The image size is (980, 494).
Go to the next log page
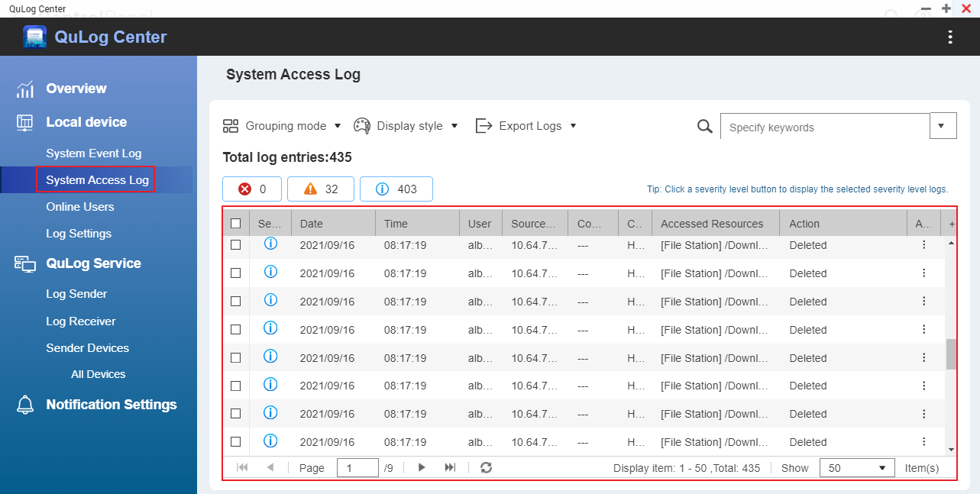tap(422, 467)
